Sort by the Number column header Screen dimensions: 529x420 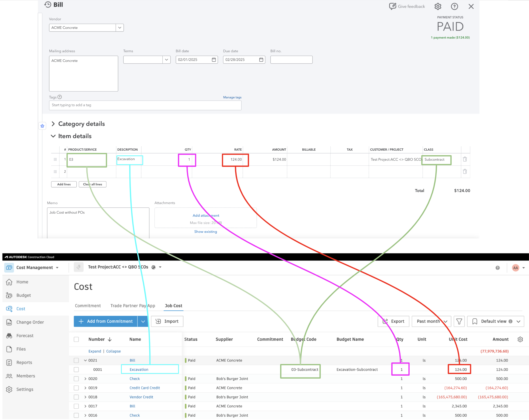click(100, 339)
